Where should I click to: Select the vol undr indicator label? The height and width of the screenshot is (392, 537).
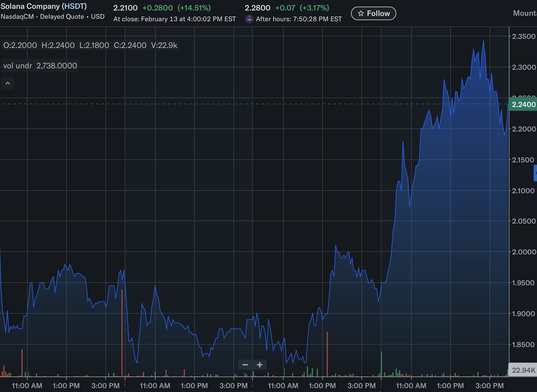click(18, 66)
